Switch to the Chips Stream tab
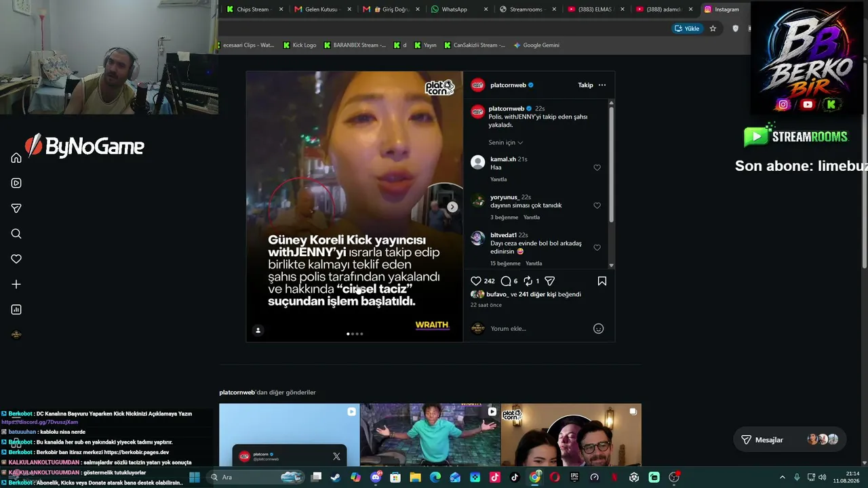 tap(253, 9)
